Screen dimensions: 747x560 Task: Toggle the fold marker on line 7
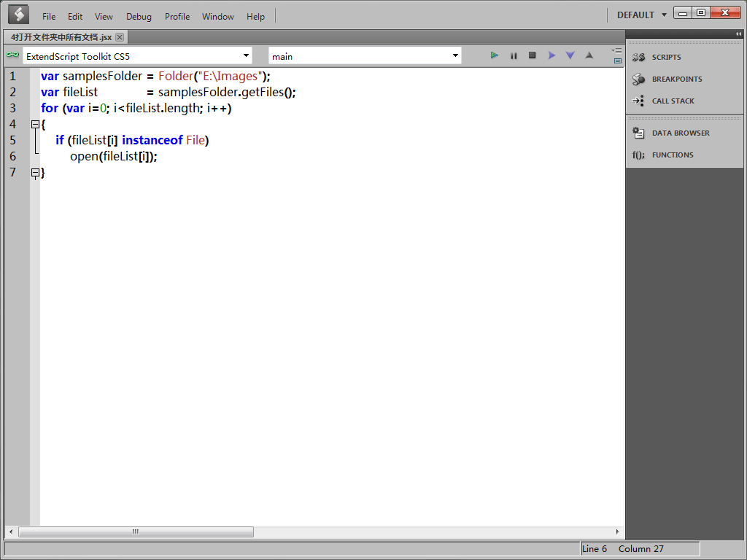coord(35,172)
